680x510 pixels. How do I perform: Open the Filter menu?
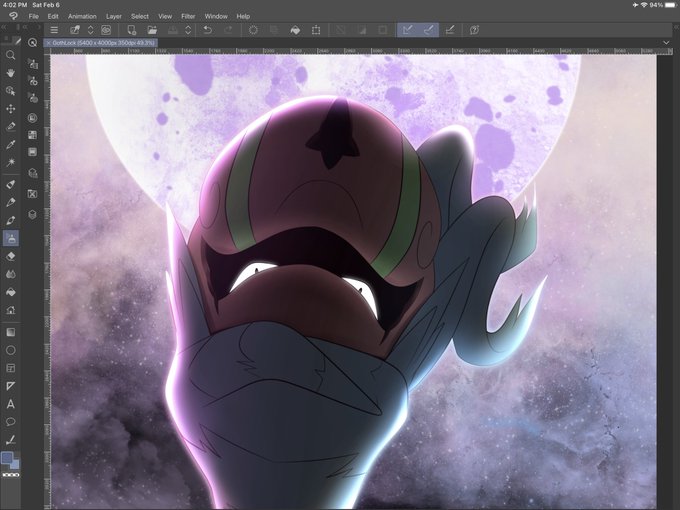[x=188, y=16]
